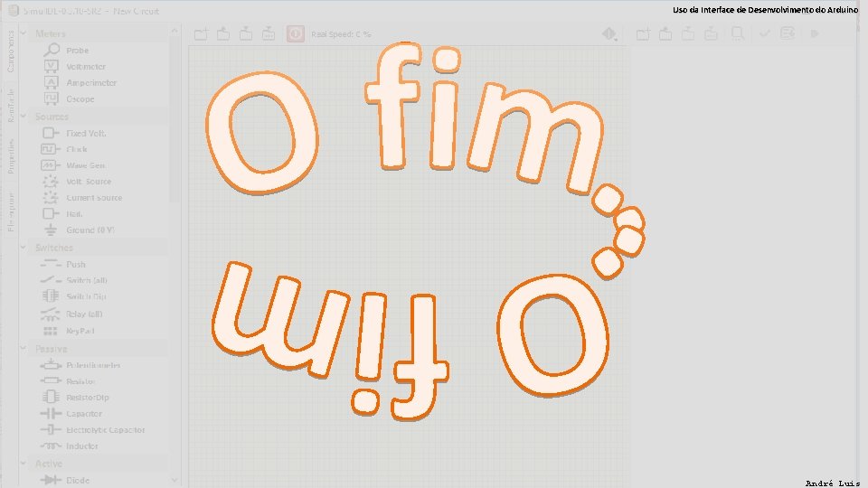Switch to the RamTable side tab

coord(10,105)
